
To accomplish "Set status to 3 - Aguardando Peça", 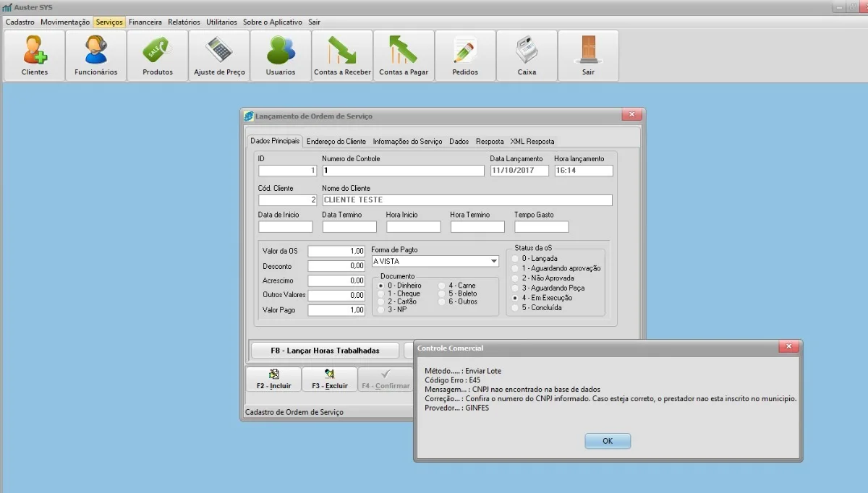I will (548, 288).
